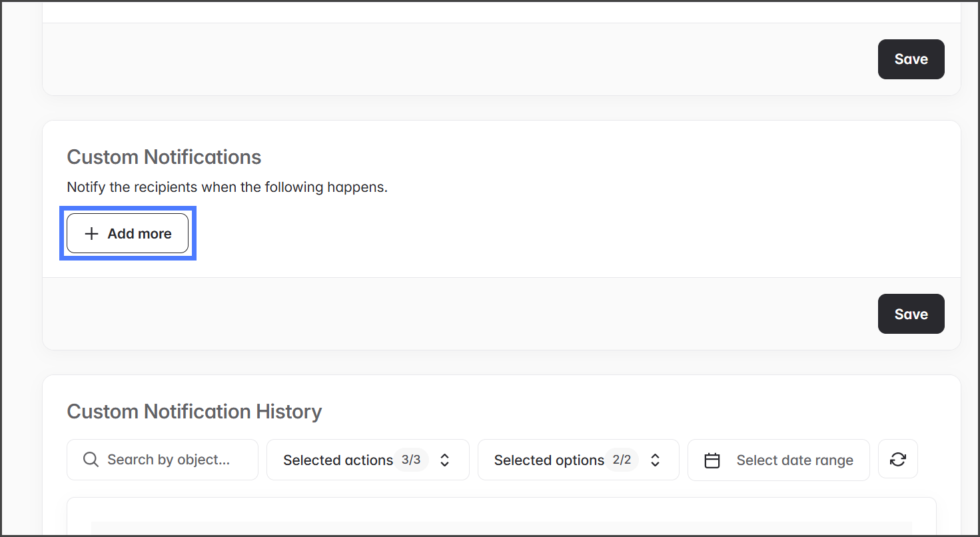Click the Save button above Custom Notifications
Viewport: 980px width, 537px height.
tap(911, 59)
